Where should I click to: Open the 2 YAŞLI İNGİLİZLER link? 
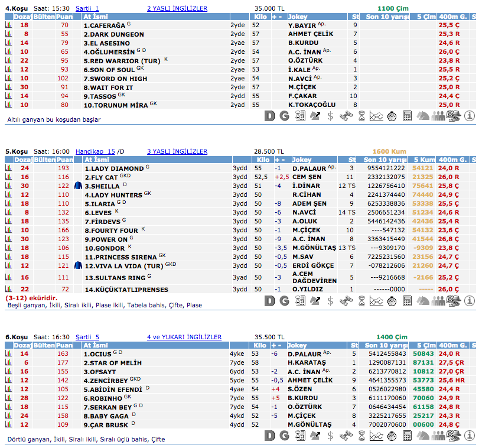pyautogui.click(x=177, y=9)
